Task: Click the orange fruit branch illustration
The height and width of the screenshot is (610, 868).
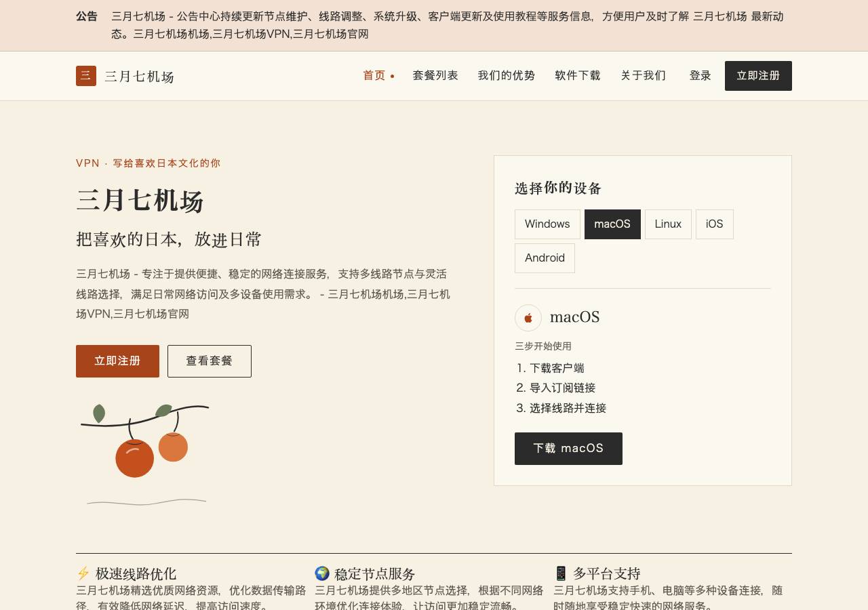Action: (145, 454)
